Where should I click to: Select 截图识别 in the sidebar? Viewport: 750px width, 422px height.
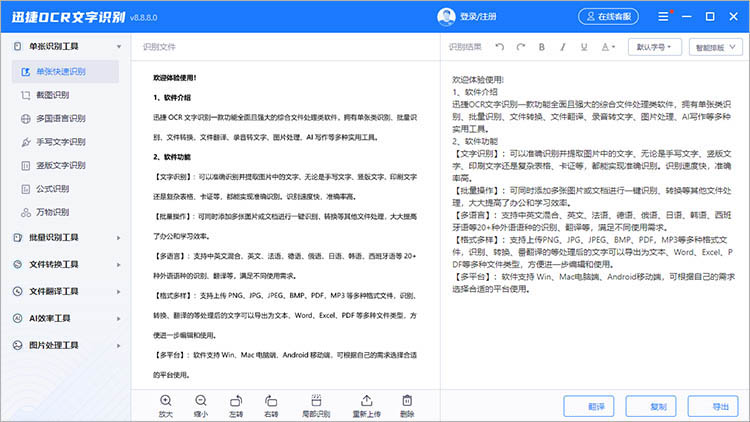tap(52, 95)
